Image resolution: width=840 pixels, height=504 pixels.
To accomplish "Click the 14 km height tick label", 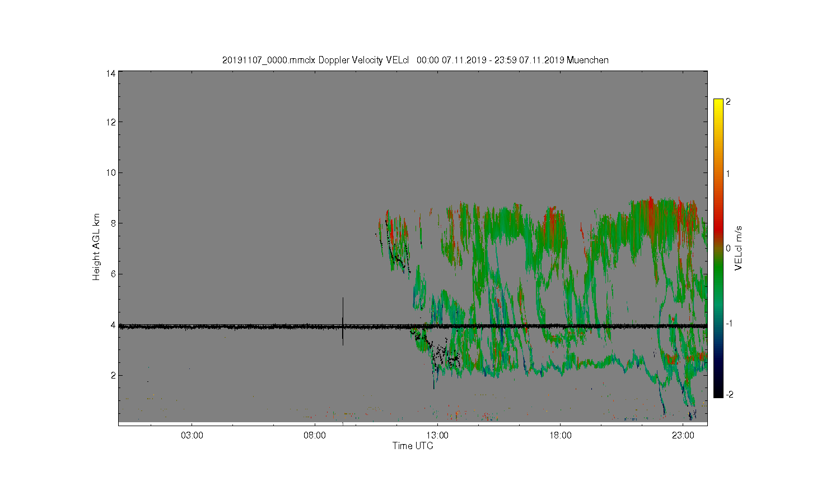I will click(x=111, y=73).
